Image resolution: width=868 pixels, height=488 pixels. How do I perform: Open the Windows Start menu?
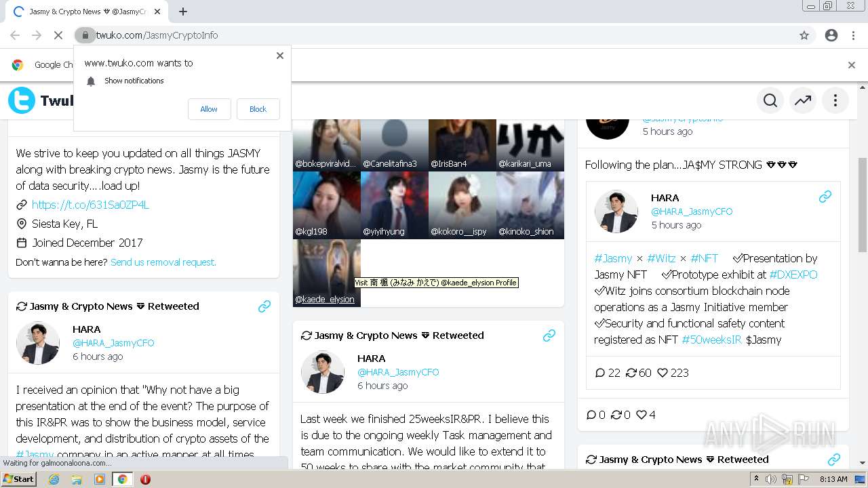(19, 479)
